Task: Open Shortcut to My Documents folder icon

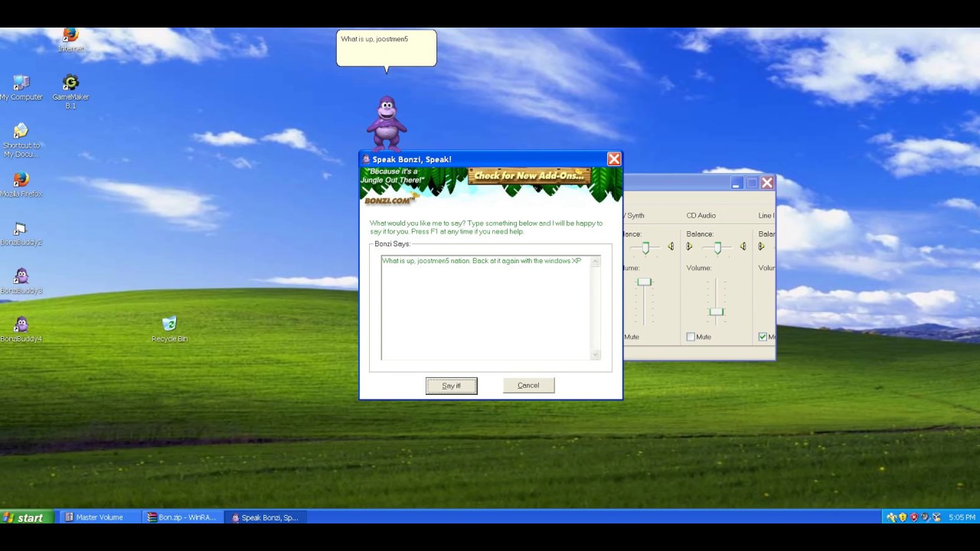Action: 21,140
